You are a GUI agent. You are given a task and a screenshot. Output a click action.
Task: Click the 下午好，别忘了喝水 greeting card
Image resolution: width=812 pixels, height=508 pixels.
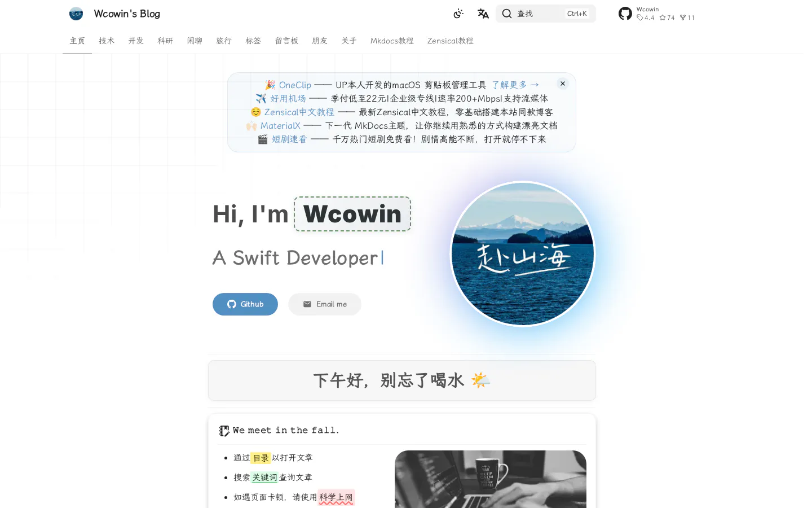pyautogui.click(x=402, y=380)
